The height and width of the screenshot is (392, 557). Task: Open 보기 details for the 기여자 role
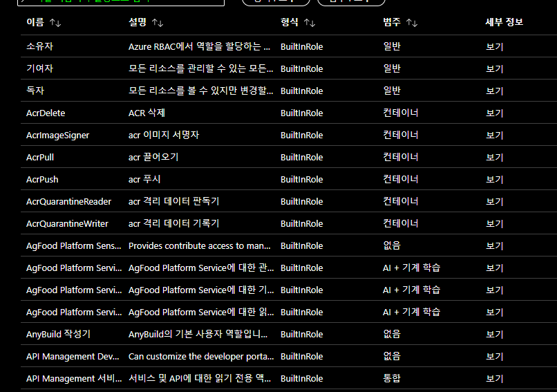(495, 68)
